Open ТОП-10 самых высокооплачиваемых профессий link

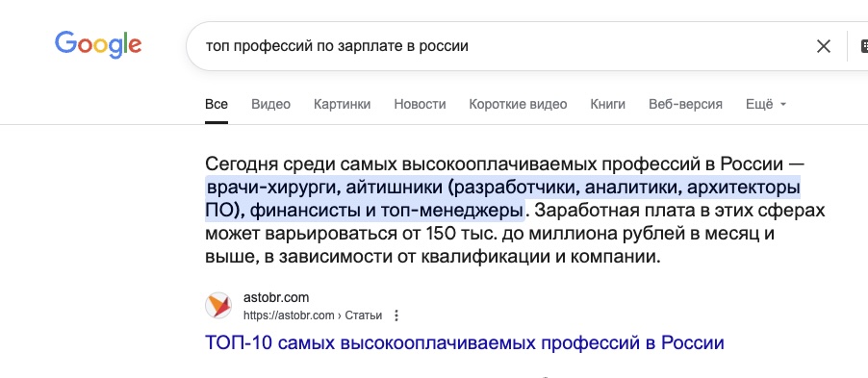pyautogui.click(x=465, y=342)
